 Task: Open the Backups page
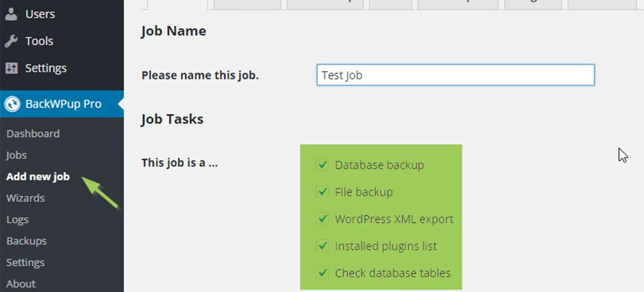coord(26,241)
